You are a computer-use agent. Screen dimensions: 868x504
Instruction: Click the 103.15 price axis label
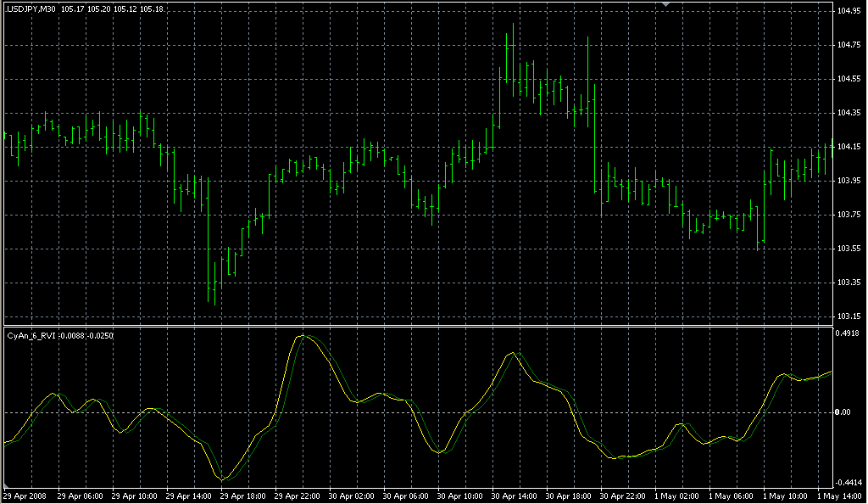[x=849, y=316]
